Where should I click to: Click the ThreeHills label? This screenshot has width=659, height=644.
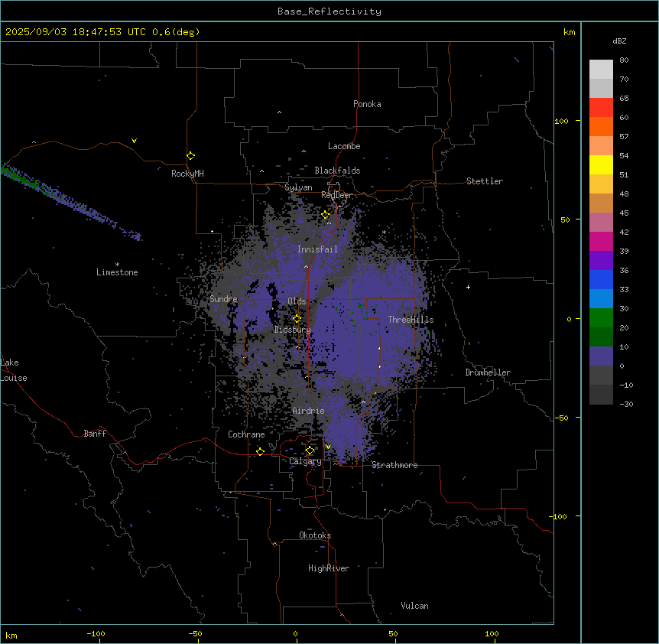pyautogui.click(x=411, y=320)
